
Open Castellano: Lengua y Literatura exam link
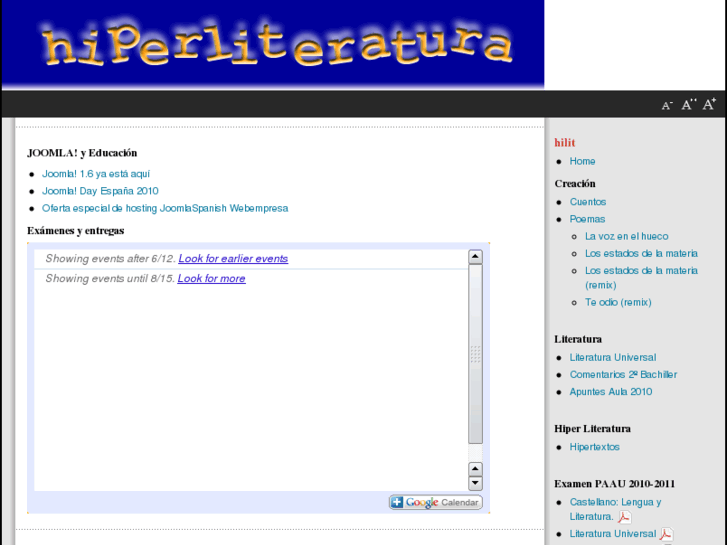pyautogui.click(x=615, y=509)
